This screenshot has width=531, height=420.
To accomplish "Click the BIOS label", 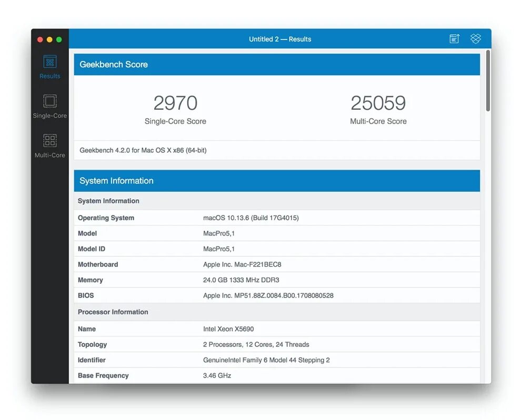I will tap(86, 295).
